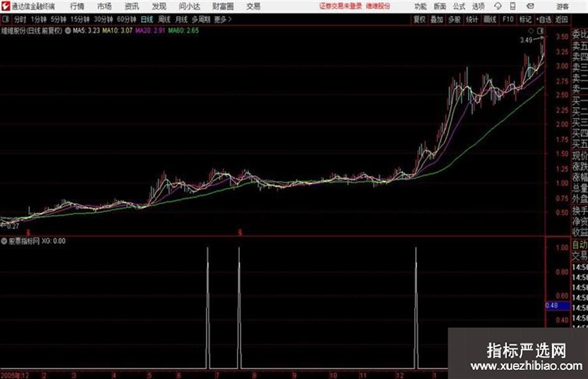
Task: Select the 日线 daily chart tab
Action: click(147, 19)
